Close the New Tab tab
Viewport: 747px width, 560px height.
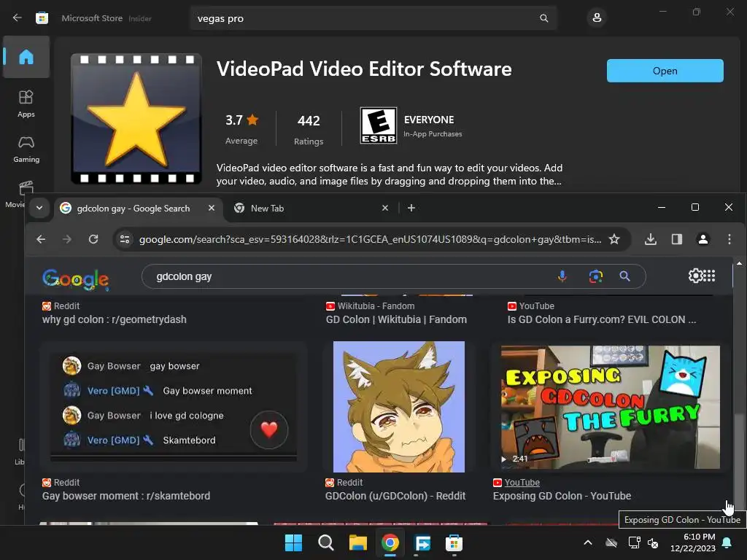coord(385,208)
